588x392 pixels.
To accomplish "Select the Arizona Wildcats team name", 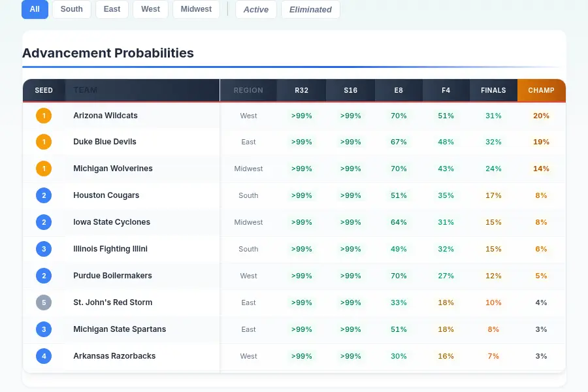I will pos(105,116).
